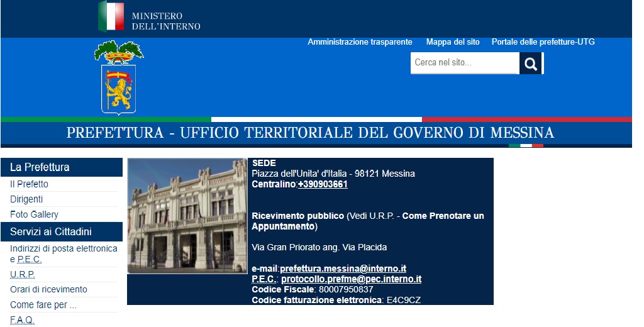The width and height of the screenshot is (644, 327).
Task: Select U.R.P. in the sidebar
Action: [x=22, y=275]
